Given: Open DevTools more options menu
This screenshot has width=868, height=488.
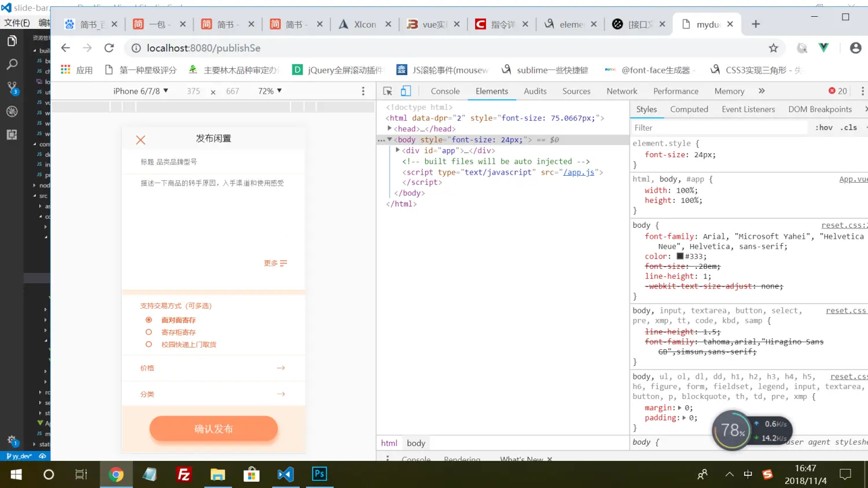Looking at the screenshot, I should (862, 91).
